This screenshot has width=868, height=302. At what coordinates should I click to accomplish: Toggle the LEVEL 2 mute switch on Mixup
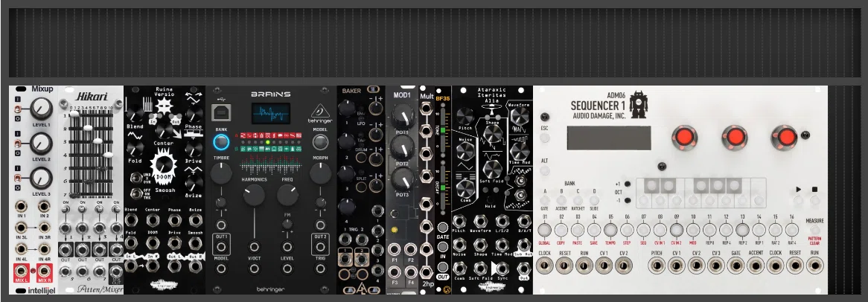pyautogui.click(x=17, y=144)
